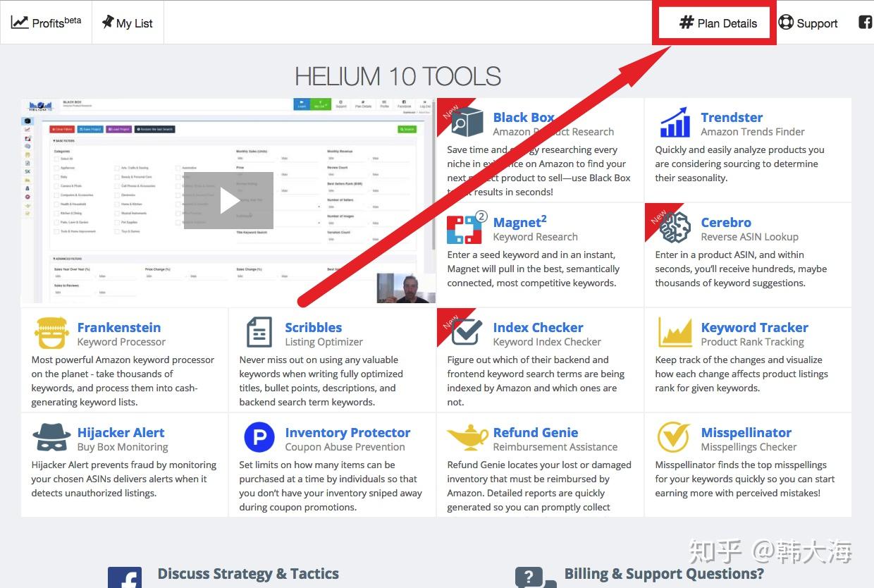Click 'Keyword Index Checker' subtitle text
The width and height of the screenshot is (874, 588).
(547, 342)
